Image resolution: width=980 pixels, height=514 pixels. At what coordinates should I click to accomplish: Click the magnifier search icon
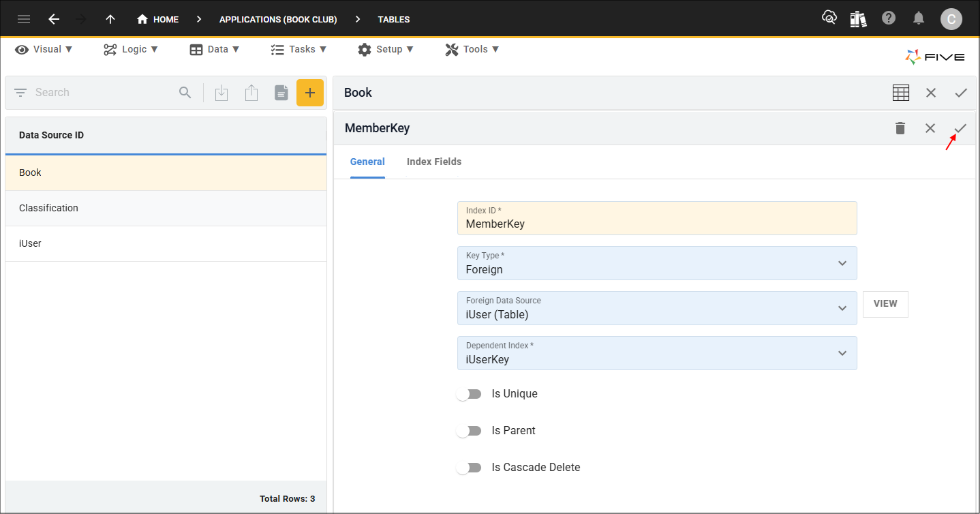(x=185, y=93)
